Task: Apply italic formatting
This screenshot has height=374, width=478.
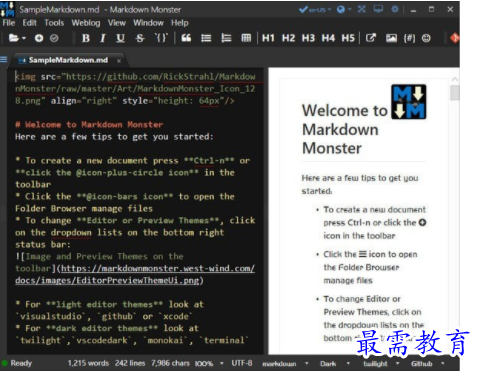Action: click(103, 38)
